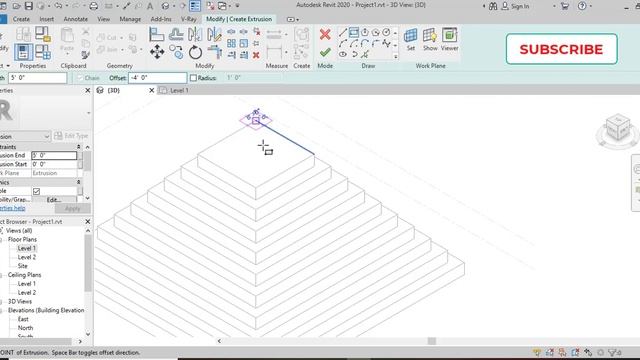Click the Help question mark icon
Screen dimensions: 640x360
tap(582, 6)
